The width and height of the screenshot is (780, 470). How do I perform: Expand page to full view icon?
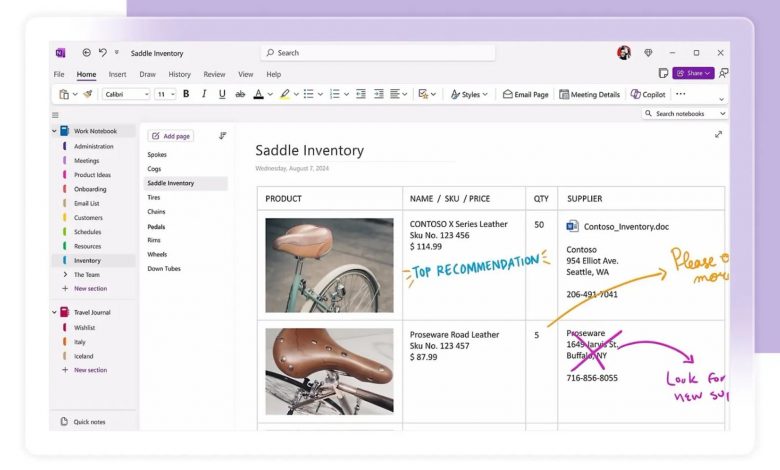click(718, 135)
